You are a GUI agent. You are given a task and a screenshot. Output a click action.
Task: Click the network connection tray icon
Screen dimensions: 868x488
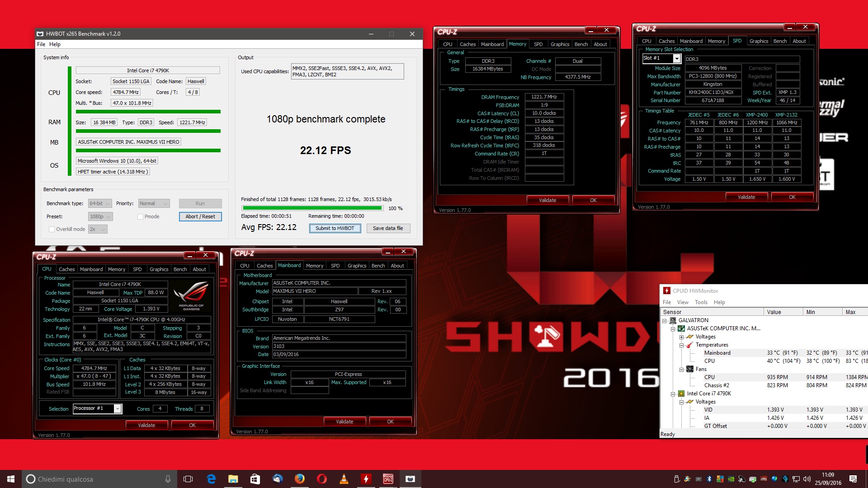click(796, 479)
